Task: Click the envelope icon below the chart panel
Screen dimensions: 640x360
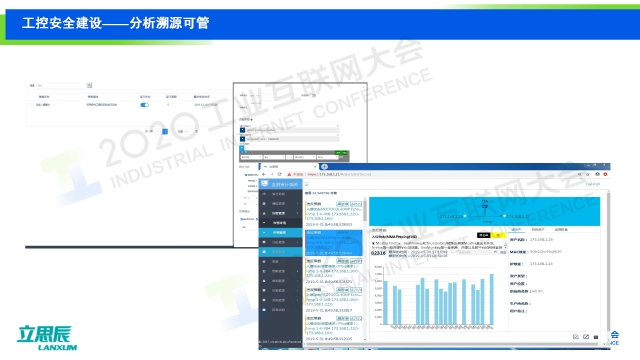Action: tap(576, 337)
